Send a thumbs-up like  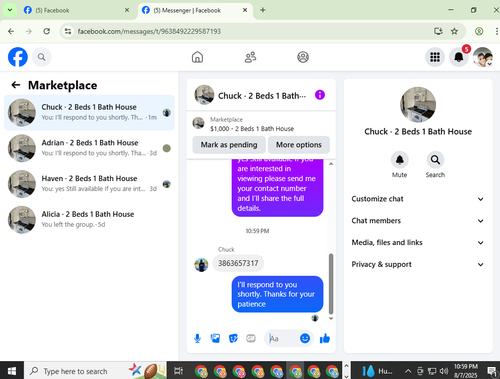click(x=325, y=339)
